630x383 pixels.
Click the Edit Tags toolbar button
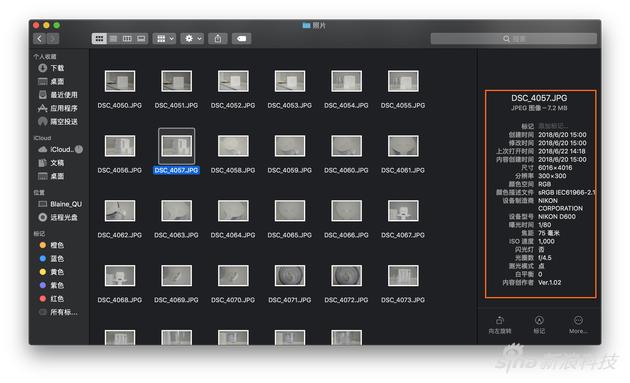pos(241,39)
